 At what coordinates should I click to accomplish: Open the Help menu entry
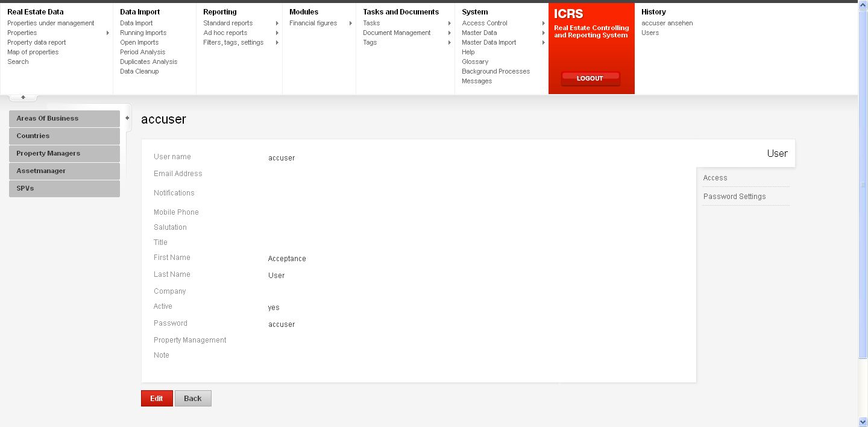468,52
